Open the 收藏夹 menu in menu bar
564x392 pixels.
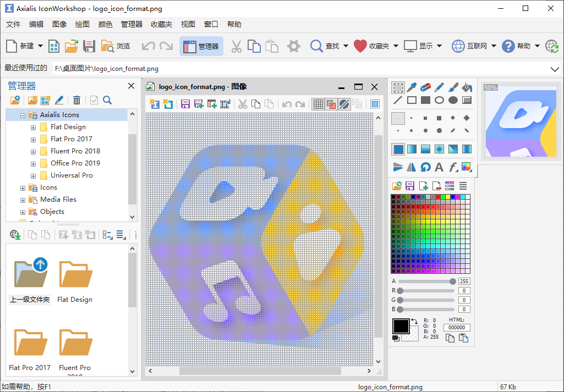pyautogui.click(x=161, y=24)
